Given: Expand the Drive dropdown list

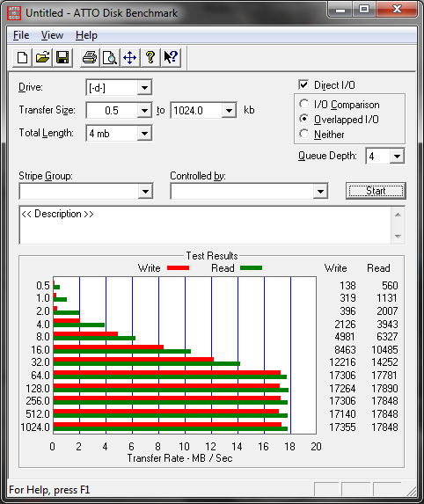Looking at the screenshot, I should [x=144, y=87].
